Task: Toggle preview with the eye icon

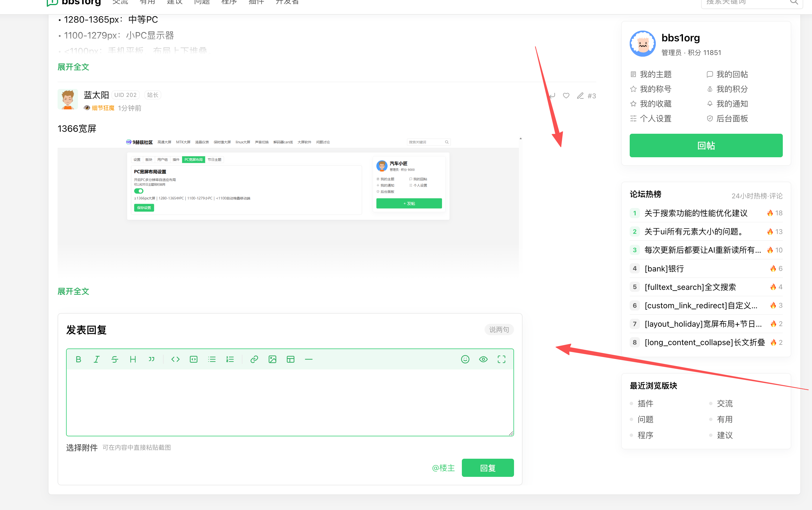Action: tap(483, 359)
